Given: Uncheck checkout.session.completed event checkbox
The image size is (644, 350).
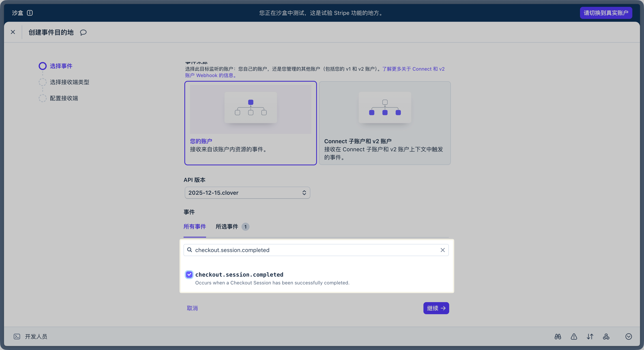Looking at the screenshot, I should click(189, 275).
